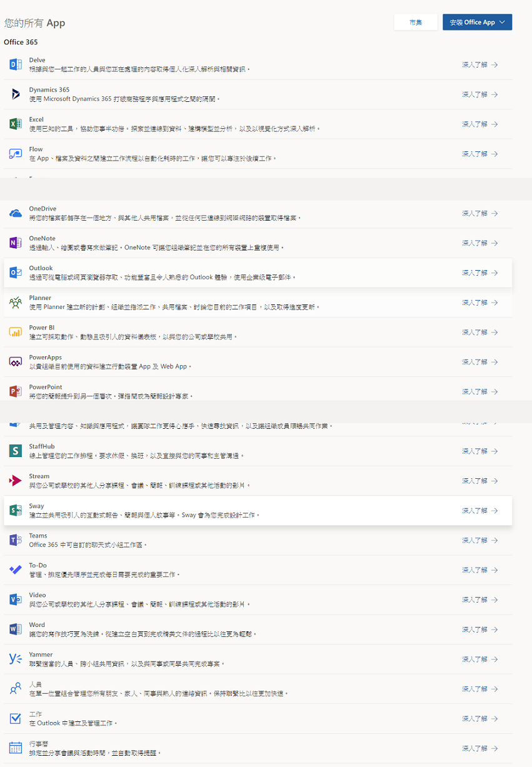
Task: Follow 深入了解 link for Sway
Action: (479, 511)
